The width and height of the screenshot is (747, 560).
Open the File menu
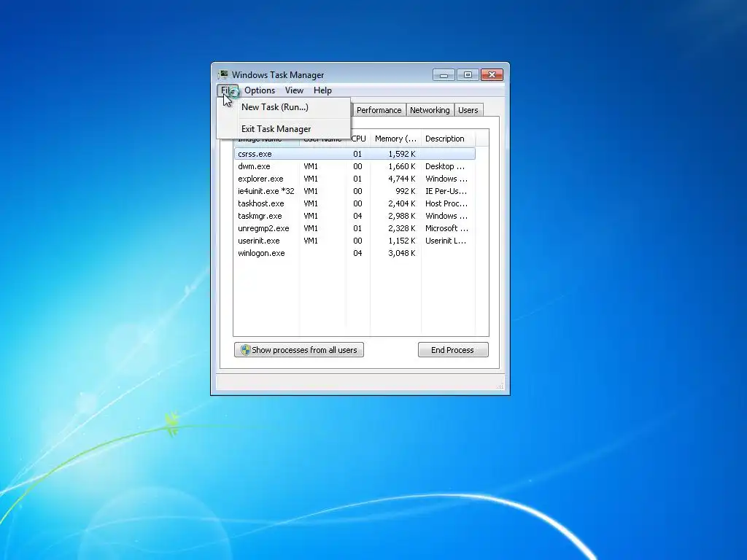[x=228, y=90]
